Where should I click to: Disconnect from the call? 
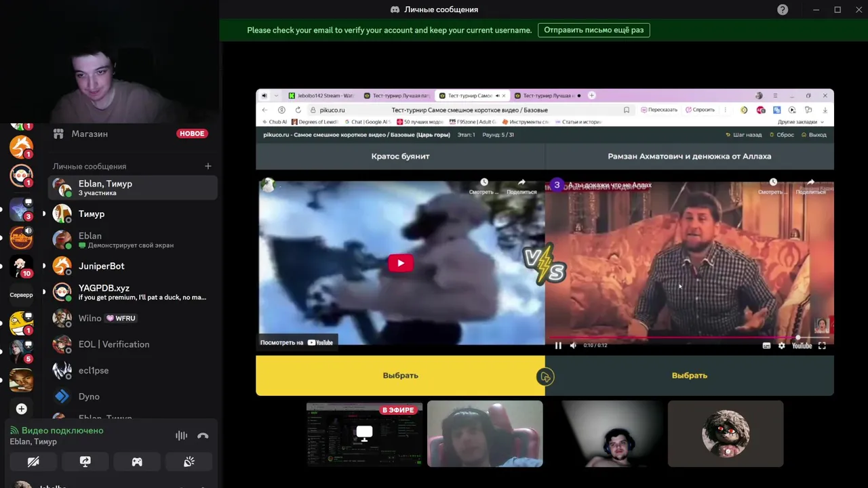pyautogui.click(x=203, y=436)
